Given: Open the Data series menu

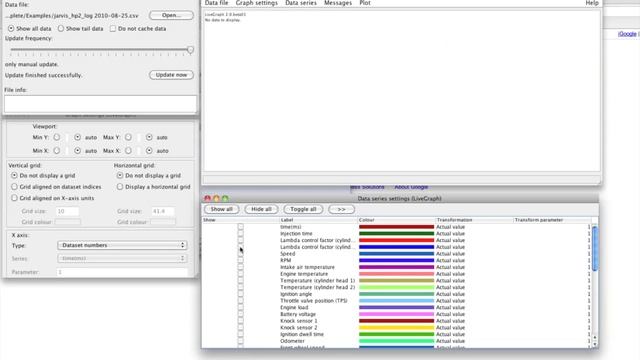Looking at the screenshot, I should click(x=301, y=3).
